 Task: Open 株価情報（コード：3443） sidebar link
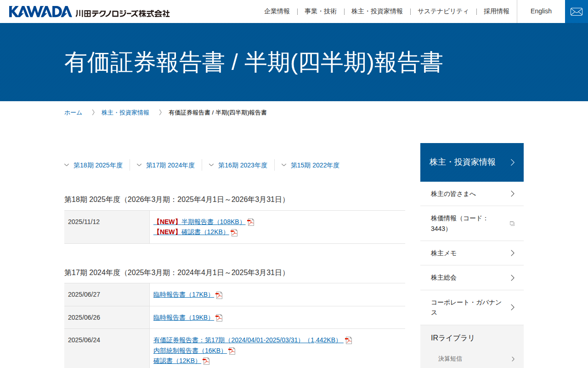click(x=472, y=224)
